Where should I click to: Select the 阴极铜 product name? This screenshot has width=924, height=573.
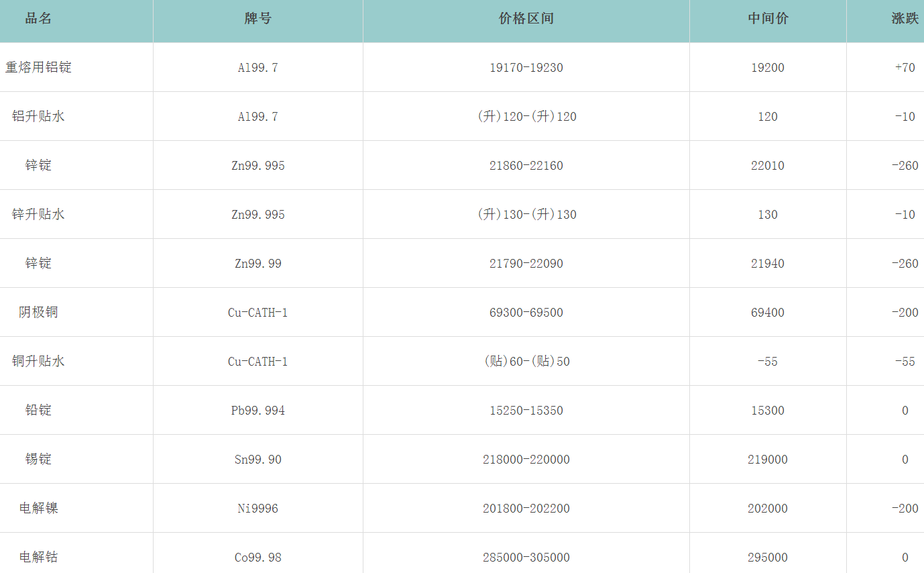pyautogui.click(x=38, y=313)
